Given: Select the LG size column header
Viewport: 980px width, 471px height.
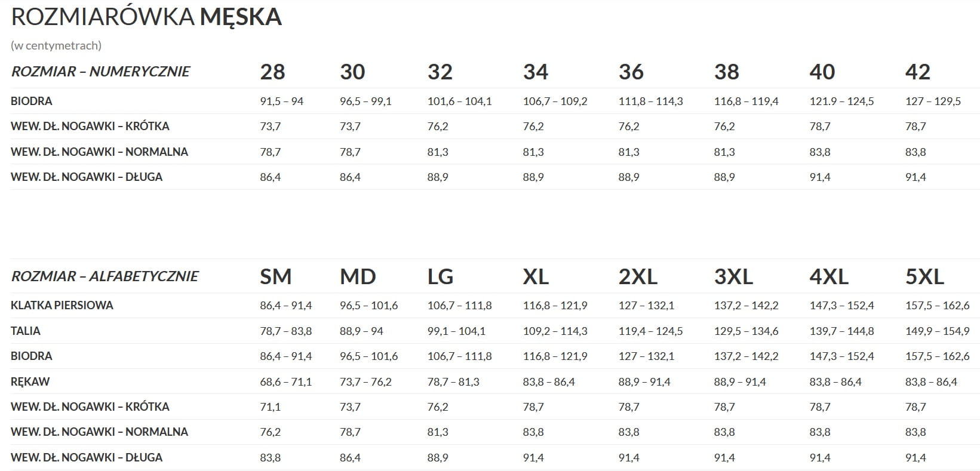Looking at the screenshot, I should point(440,277).
